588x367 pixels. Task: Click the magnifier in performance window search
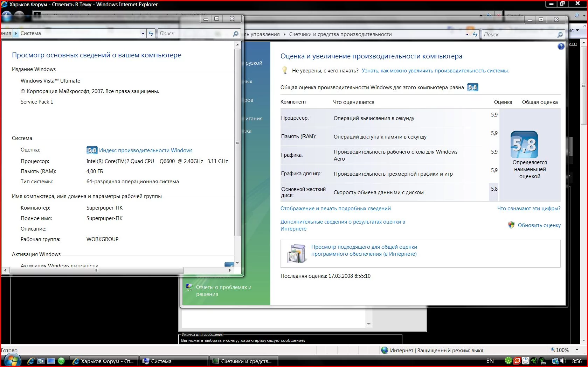point(560,35)
